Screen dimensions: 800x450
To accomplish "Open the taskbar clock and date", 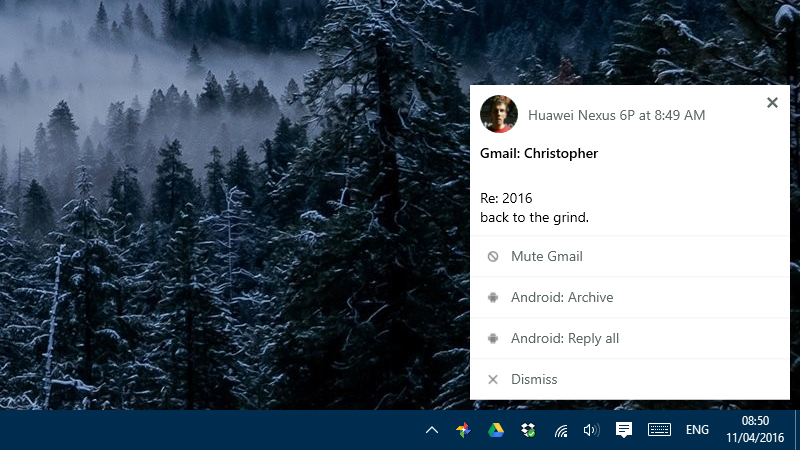I will [755, 429].
